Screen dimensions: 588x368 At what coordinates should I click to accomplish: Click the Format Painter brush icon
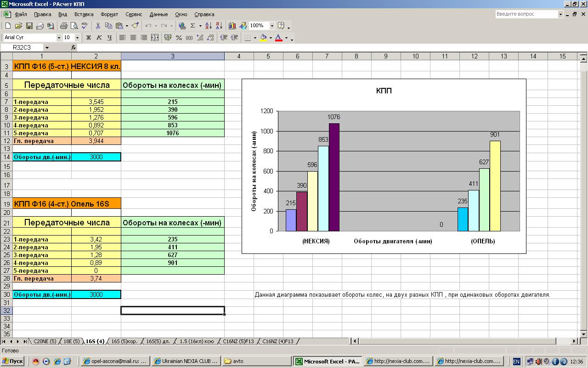click(135, 26)
